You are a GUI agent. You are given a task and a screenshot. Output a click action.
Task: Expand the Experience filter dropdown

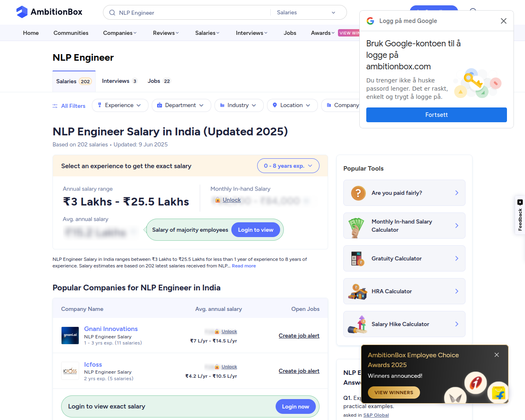(120, 105)
